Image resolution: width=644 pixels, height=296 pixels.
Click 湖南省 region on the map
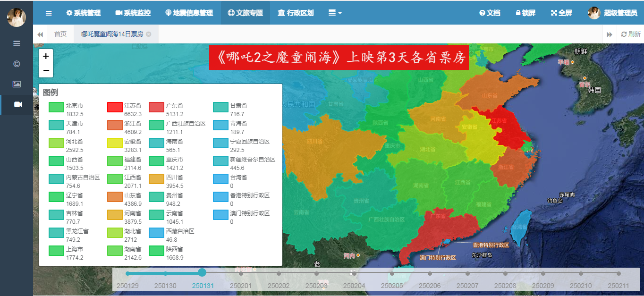pos(420,185)
